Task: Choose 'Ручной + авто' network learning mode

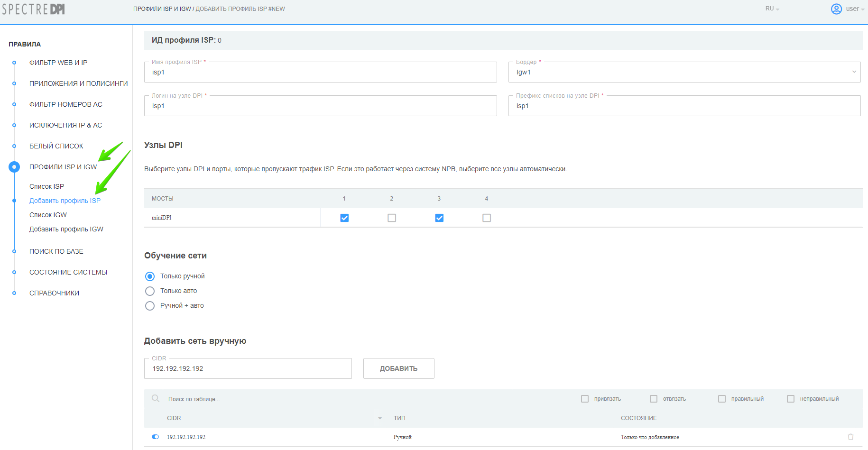Action: 150,306
